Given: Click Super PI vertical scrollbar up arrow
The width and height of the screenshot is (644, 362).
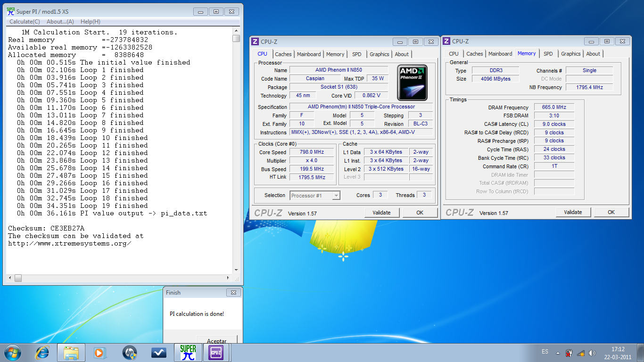Looking at the screenshot, I should (x=236, y=31).
